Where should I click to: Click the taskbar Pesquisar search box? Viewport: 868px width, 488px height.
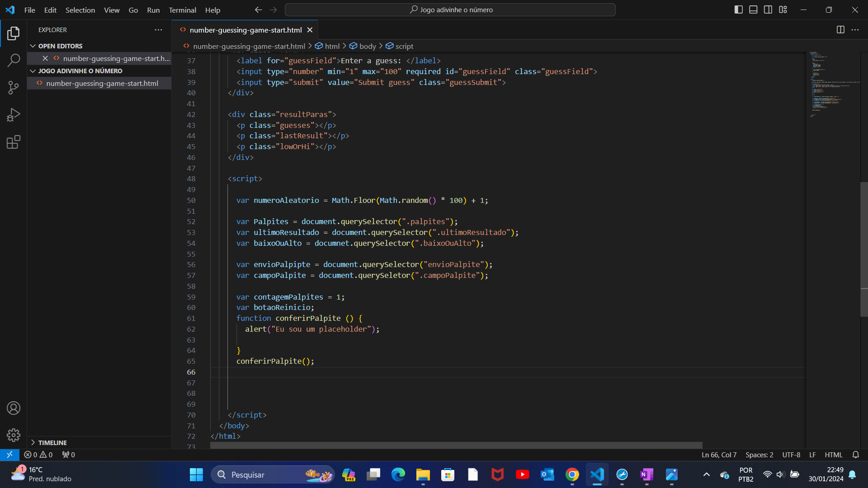pyautogui.click(x=273, y=474)
